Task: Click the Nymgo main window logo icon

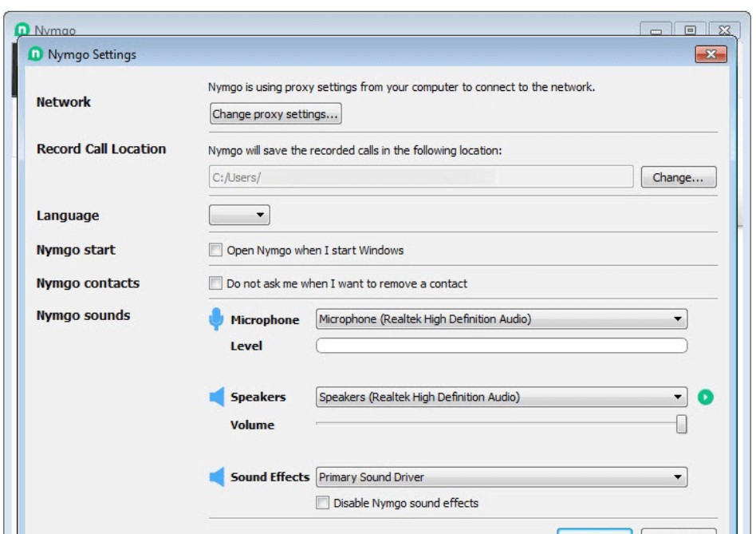Action: click(x=22, y=30)
